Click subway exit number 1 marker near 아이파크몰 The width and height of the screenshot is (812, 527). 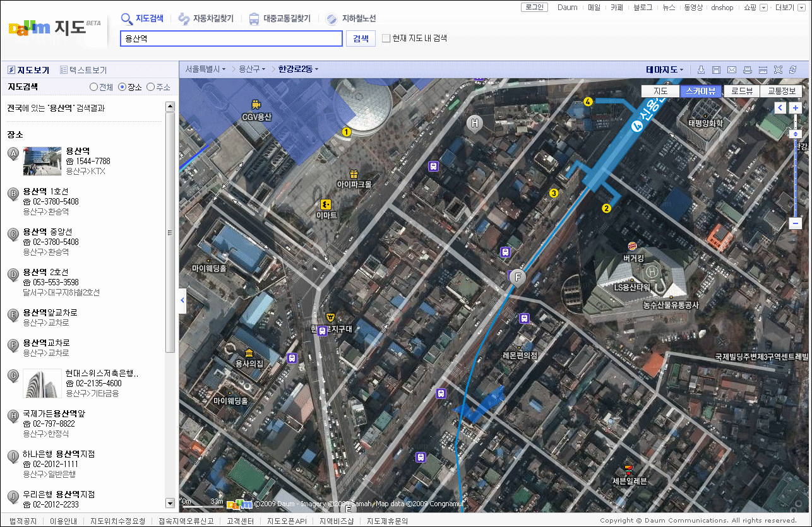click(346, 132)
